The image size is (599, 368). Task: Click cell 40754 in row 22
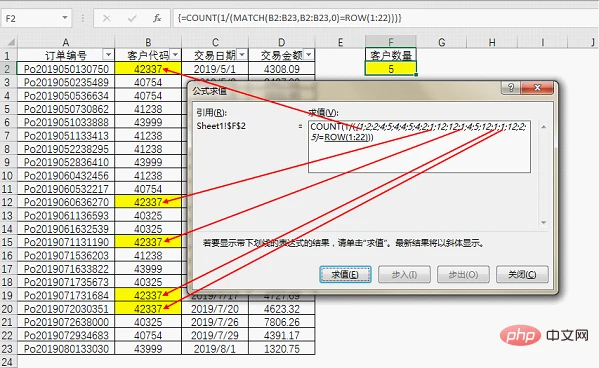pos(148,335)
